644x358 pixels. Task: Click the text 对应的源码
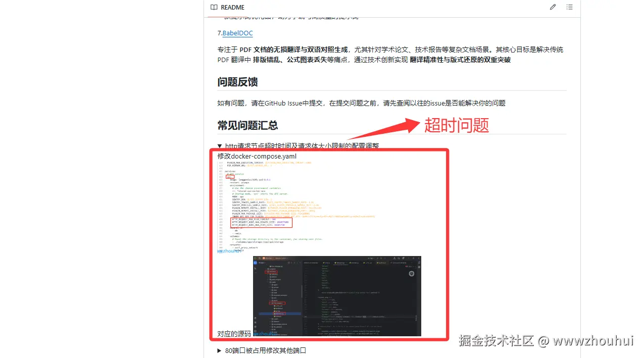click(x=234, y=334)
